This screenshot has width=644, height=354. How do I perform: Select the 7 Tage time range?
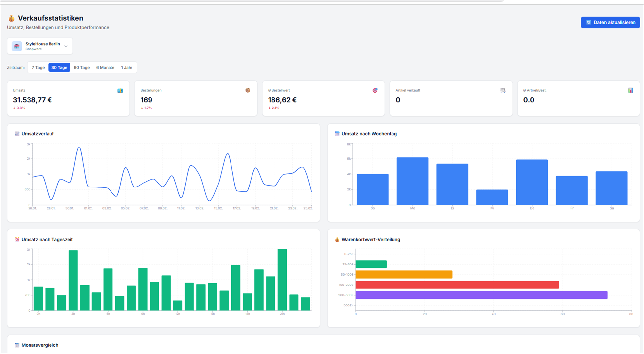[x=38, y=68]
